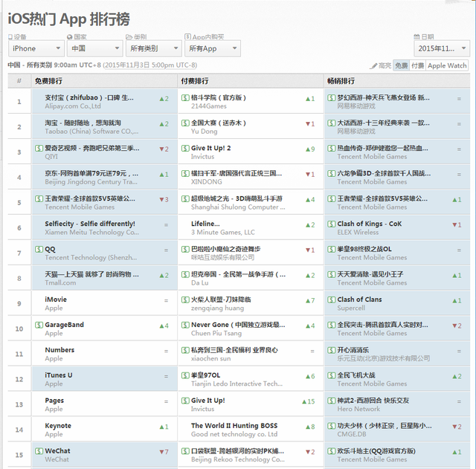
Task: Click the # rank column header
Action: 19,81
